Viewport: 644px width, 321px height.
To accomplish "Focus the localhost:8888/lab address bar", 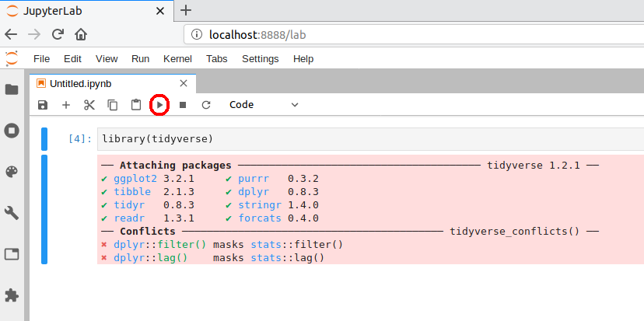I will coord(414,35).
